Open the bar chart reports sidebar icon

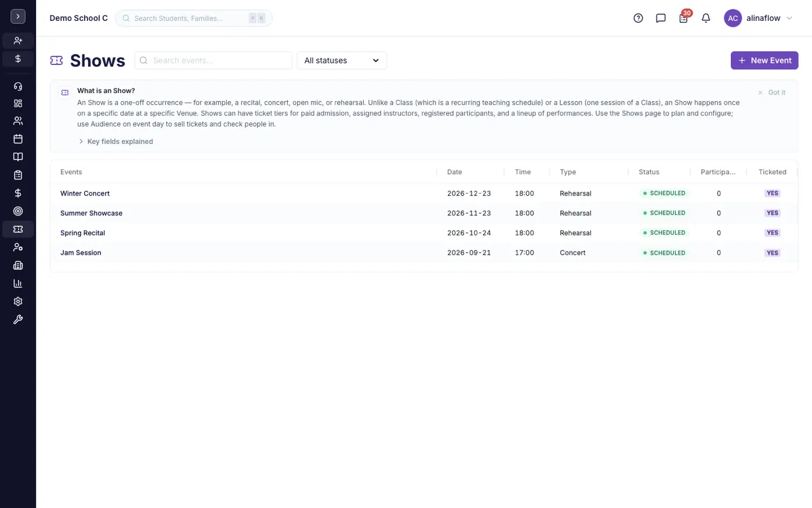click(x=18, y=283)
